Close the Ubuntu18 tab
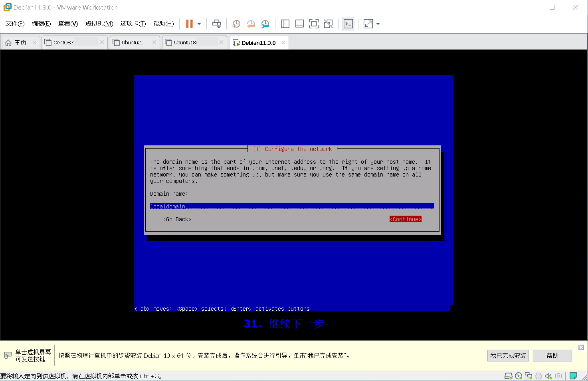 [x=221, y=42]
